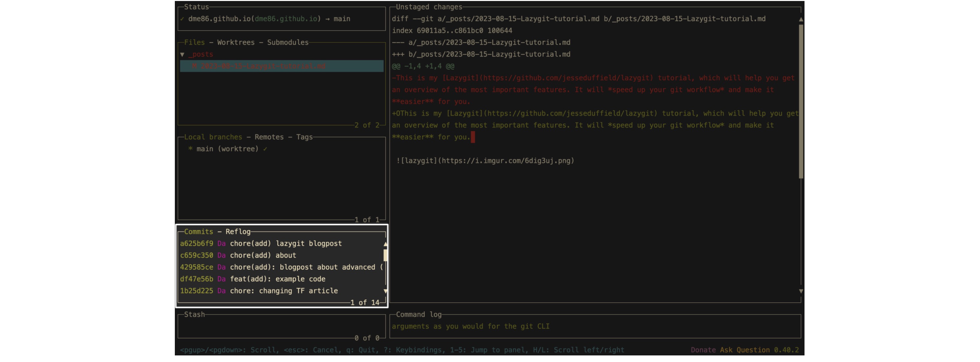980x362 pixels.
Task: Click the imgur image markdown line
Action: [x=485, y=161]
